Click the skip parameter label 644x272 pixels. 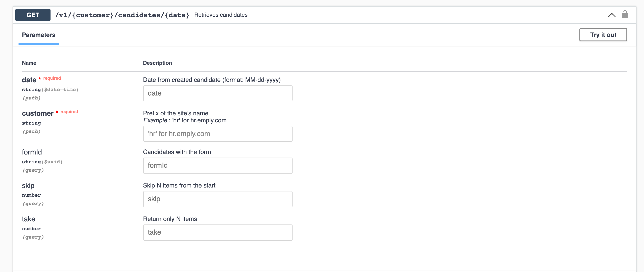(x=28, y=186)
